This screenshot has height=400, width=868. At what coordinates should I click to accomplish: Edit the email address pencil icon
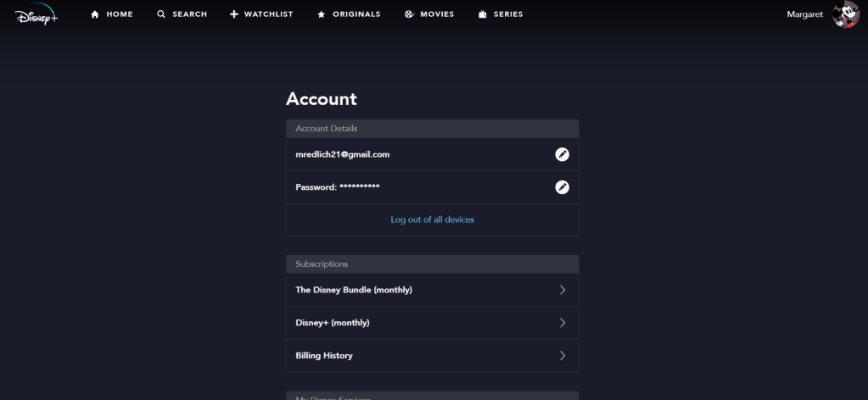[562, 154]
